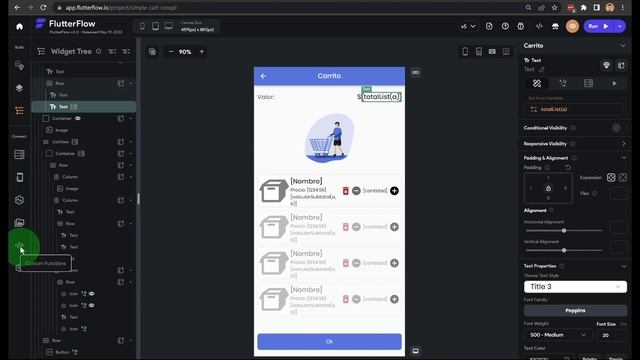Open the v5 version dropdown
This screenshot has height=360, width=640.
468,26
